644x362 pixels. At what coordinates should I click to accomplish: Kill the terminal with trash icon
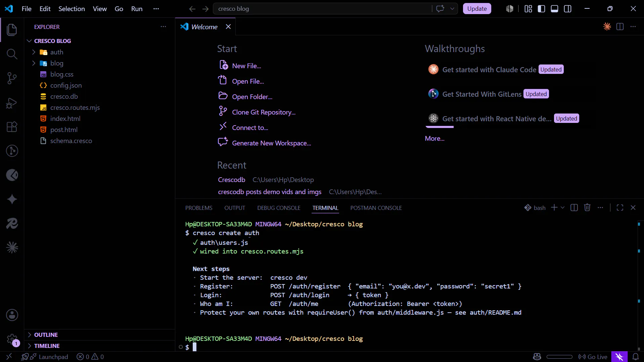(587, 208)
